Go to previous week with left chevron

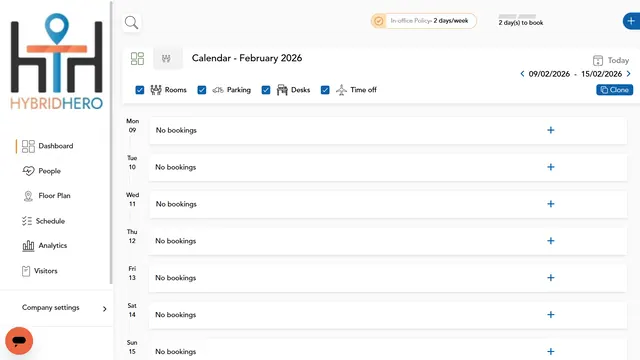pos(522,74)
